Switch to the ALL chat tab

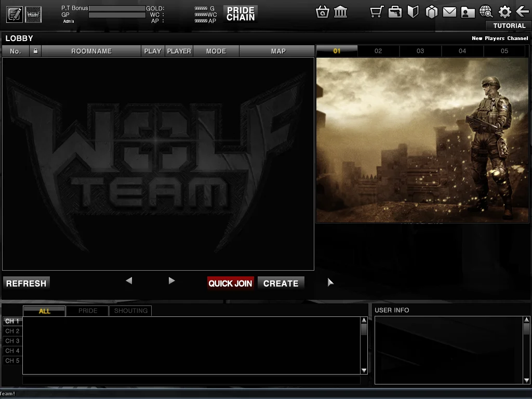[x=44, y=311]
